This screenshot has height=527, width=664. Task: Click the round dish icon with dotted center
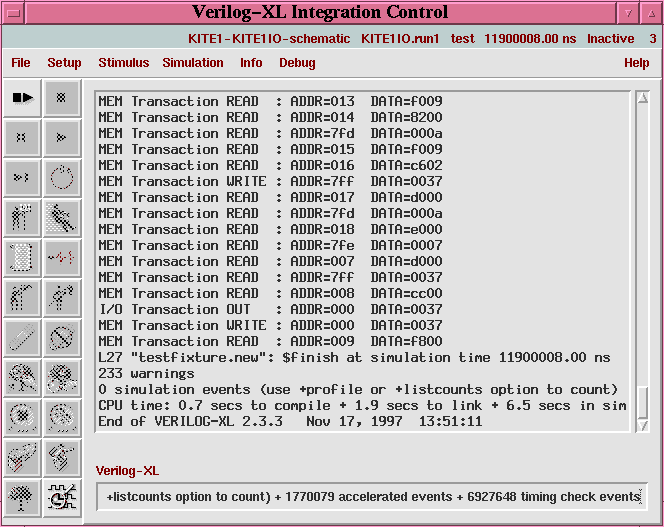pos(62,417)
